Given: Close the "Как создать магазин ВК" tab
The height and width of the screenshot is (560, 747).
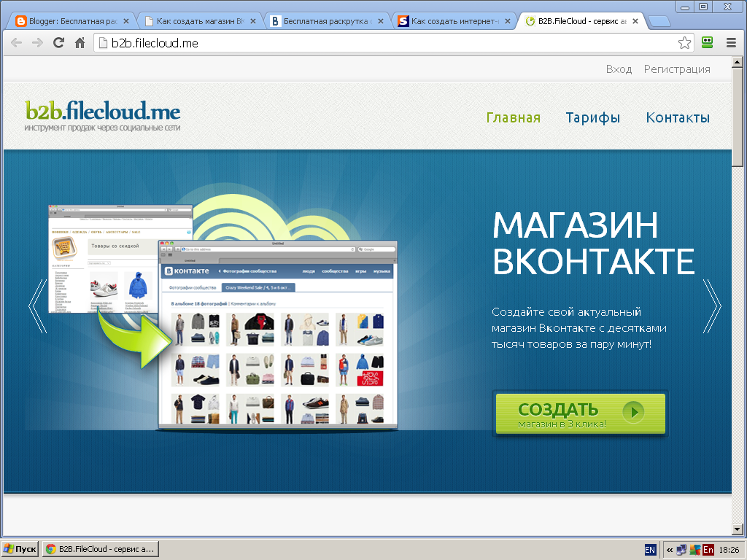Looking at the screenshot, I should click(x=253, y=21).
